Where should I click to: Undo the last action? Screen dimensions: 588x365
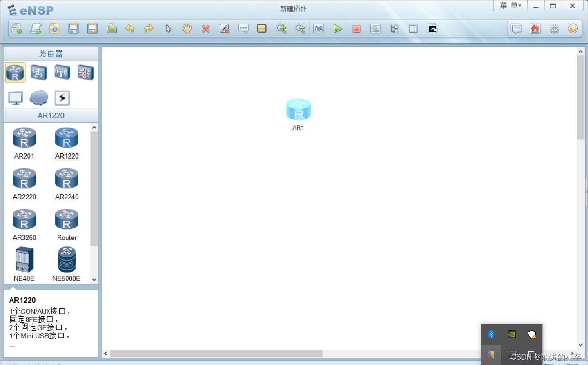(130, 29)
